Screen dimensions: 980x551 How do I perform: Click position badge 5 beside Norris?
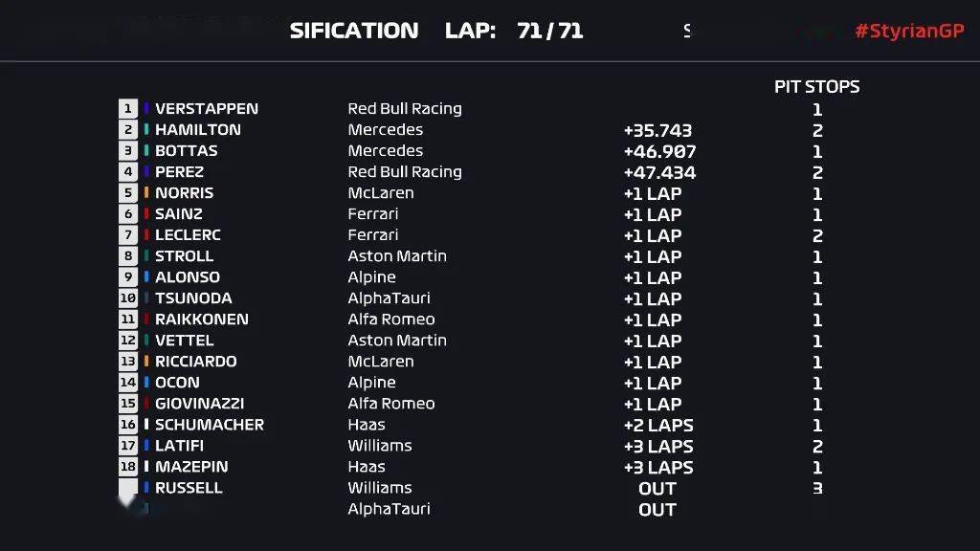(128, 192)
